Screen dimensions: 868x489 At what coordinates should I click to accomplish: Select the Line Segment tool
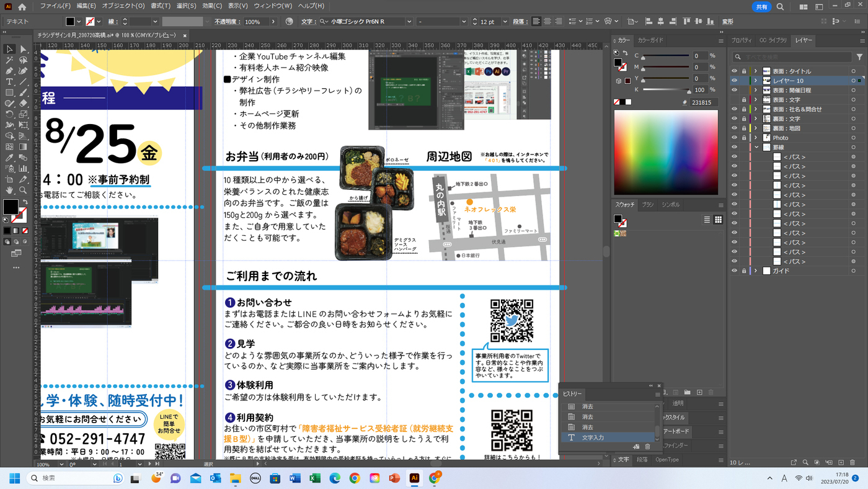point(24,82)
